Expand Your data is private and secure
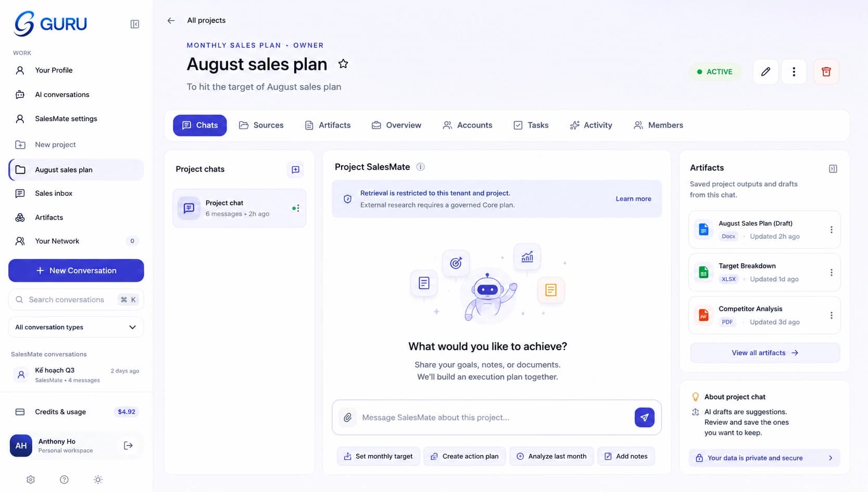The height and width of the screenshot is (492, 868). 764,458
